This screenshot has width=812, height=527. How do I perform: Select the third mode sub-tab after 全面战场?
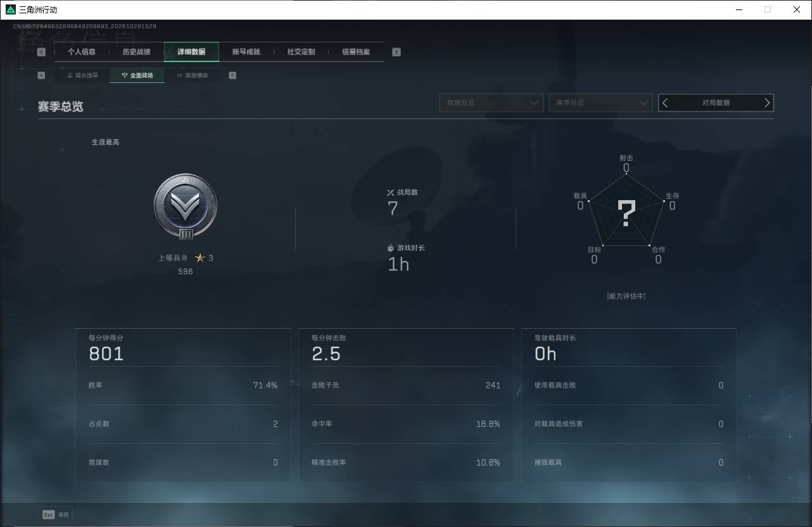[x=192, y=75]
